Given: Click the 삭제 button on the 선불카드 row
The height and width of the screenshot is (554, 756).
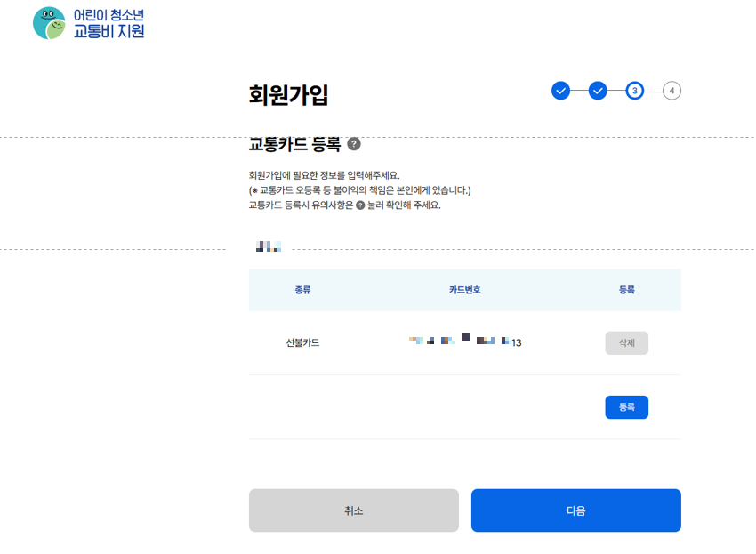Looking at the screenshot, I should coord(626,342).
